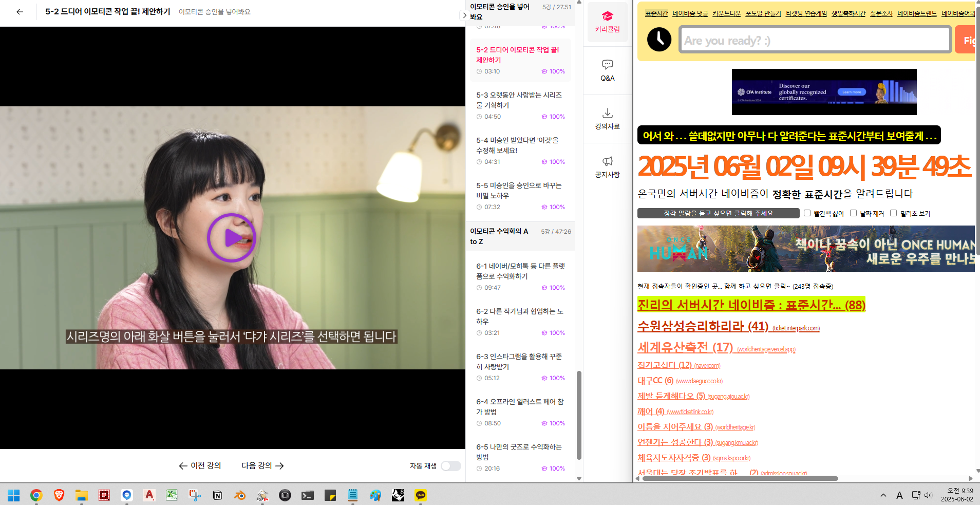The image size is (980, 505).
Task: Open link 체육지도자자격증 (3)
Action: coord(693,458)
